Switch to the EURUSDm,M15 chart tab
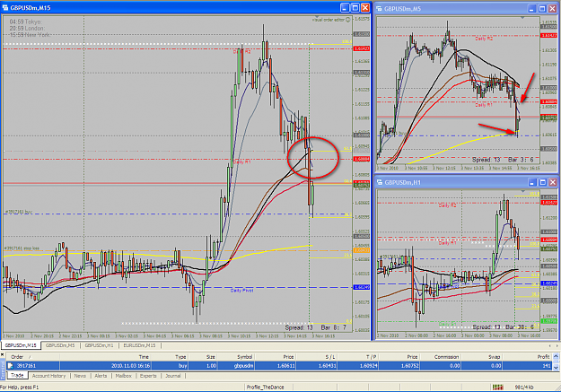The image size is (561, 392). tap(139, 345)
